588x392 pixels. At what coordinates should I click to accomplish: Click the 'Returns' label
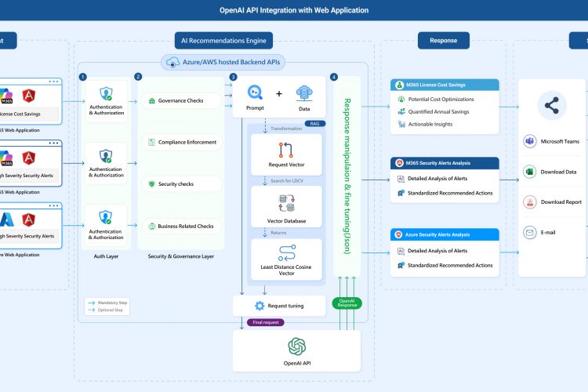coord(278,233)
